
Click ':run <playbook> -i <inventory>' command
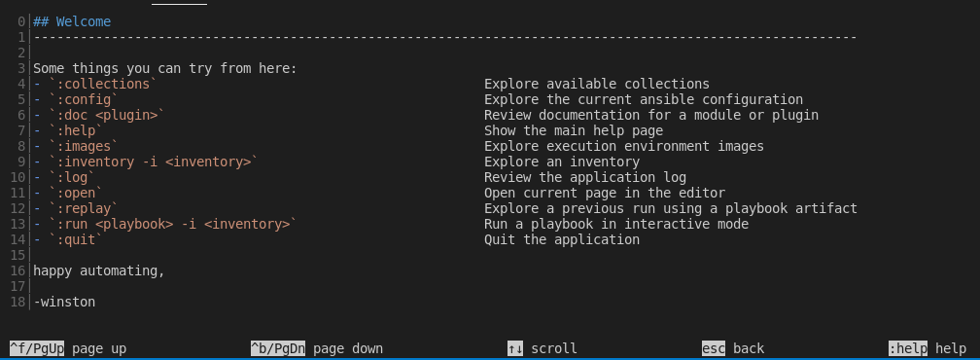[173, 225]
